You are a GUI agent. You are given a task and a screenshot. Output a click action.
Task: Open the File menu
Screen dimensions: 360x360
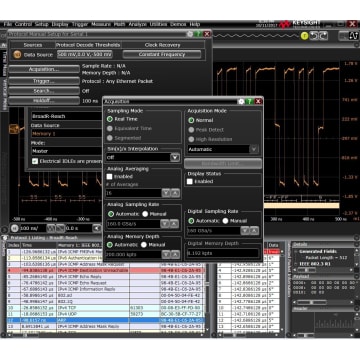click(8, 24)
